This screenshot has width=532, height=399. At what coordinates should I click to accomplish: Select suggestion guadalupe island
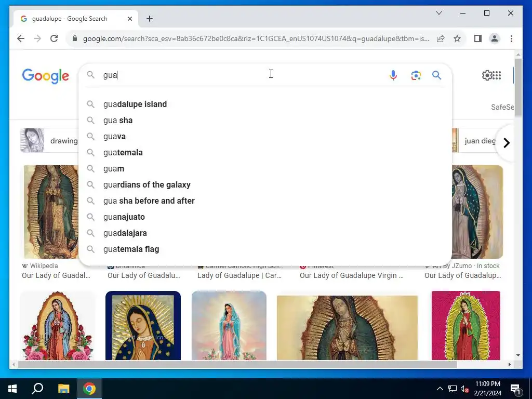pos(265,104)
